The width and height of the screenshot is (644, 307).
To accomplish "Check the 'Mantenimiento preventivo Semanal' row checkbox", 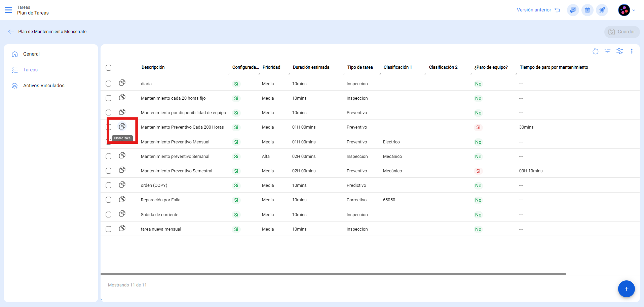I will click(109, 156).
